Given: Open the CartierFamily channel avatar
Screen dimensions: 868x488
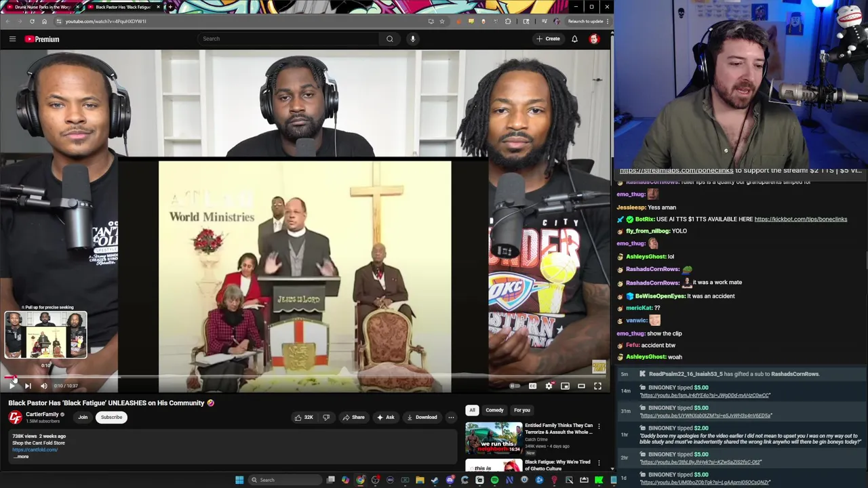Looking at the screenshot, I should [15, 418].
